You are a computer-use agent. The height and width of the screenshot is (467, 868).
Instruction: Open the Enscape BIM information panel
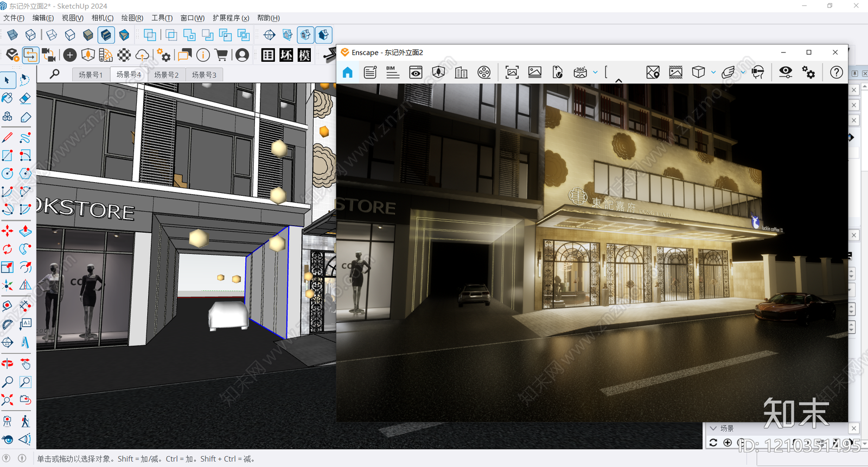[393, 72]
